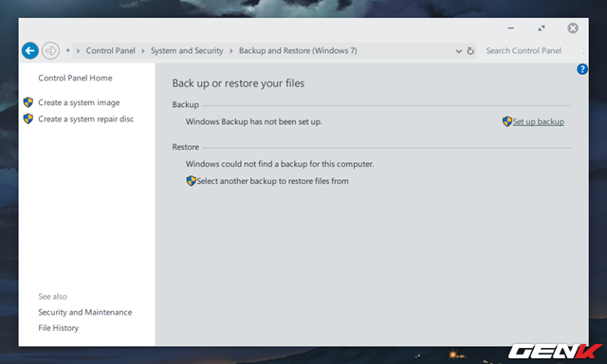Maximize the Backup and Restore window

point(542,27)
